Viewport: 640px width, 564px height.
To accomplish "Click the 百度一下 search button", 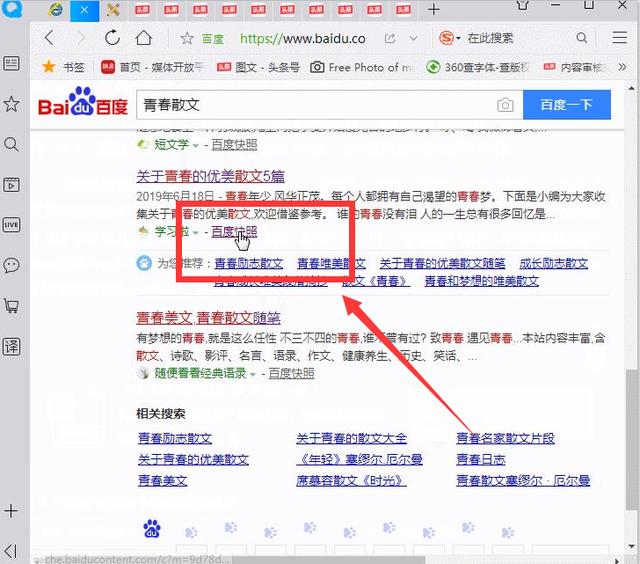I will pos(567,105).
